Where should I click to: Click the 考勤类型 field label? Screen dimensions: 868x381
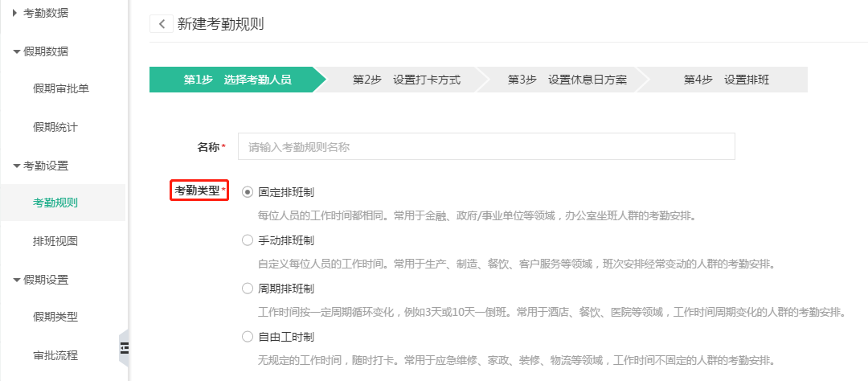197,191
